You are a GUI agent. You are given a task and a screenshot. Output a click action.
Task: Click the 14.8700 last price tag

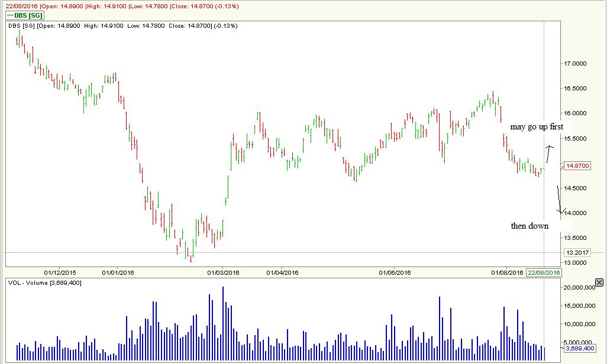pyautogui.click(x=577, y=167)
